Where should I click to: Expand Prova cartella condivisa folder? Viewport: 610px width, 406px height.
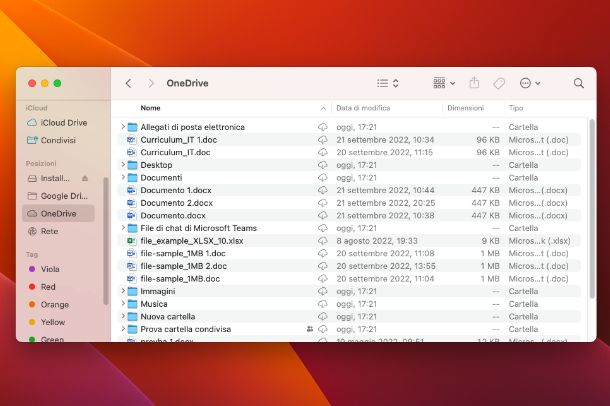pyautogui.click(x=123, y=329)
